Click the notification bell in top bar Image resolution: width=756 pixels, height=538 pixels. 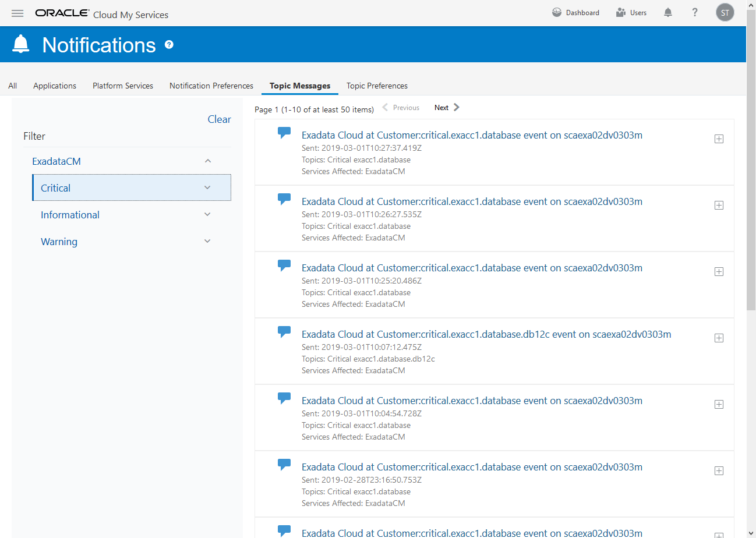[x=668, y=13]
